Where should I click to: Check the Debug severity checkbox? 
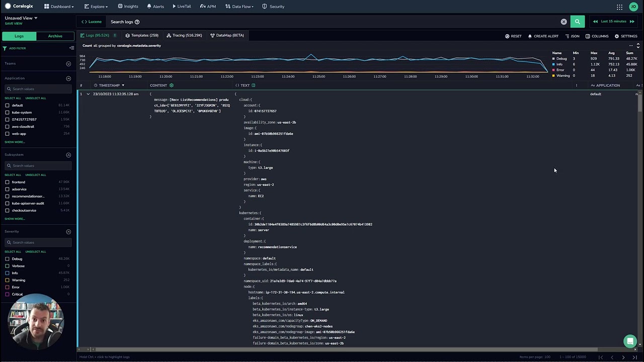(x=7, y=259)
